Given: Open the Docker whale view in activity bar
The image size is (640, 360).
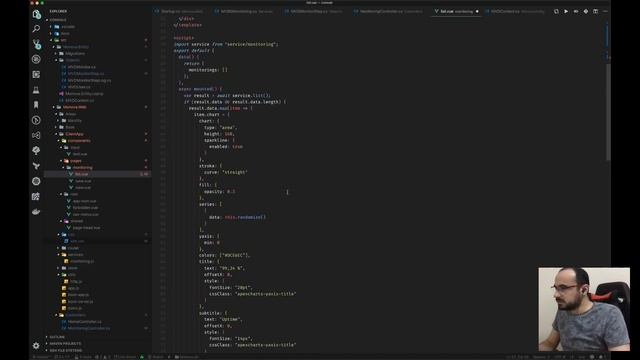Looking at the screenshot, I should click(36, 211).
